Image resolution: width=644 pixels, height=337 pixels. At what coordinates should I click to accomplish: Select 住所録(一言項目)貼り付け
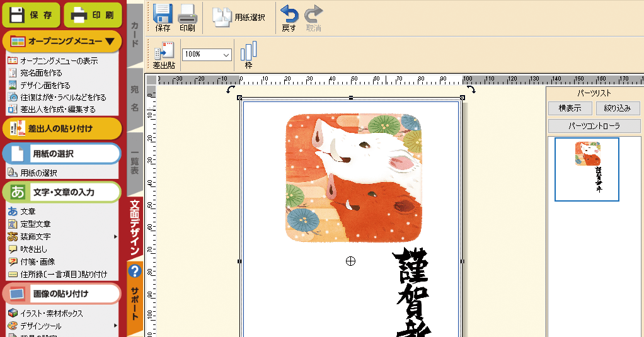(64, 274)
